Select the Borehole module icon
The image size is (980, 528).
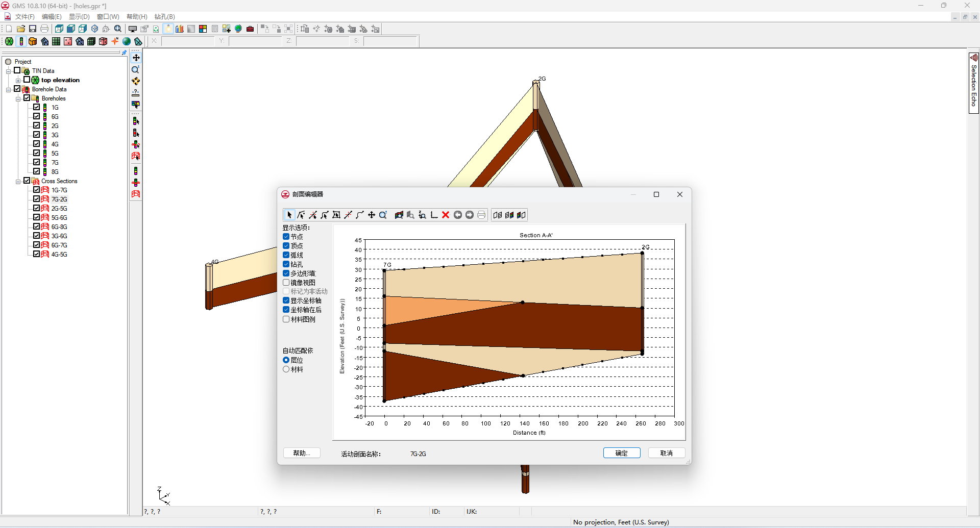[21, 41]
